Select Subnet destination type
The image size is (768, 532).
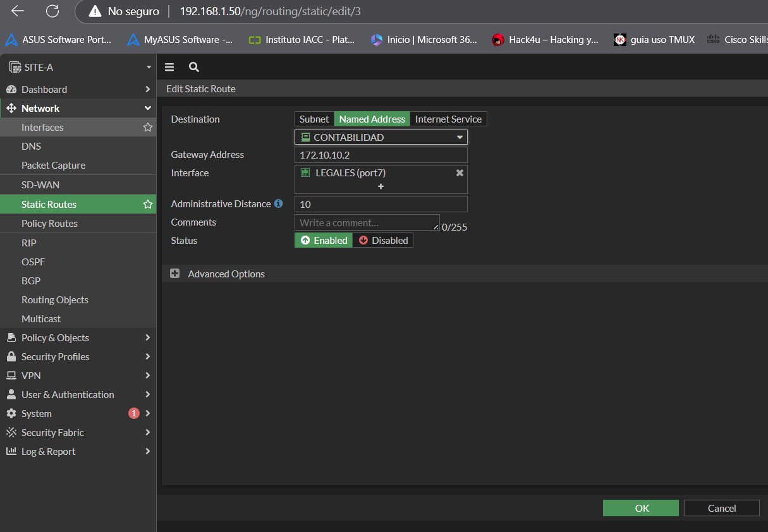click(x=314, y=119)
